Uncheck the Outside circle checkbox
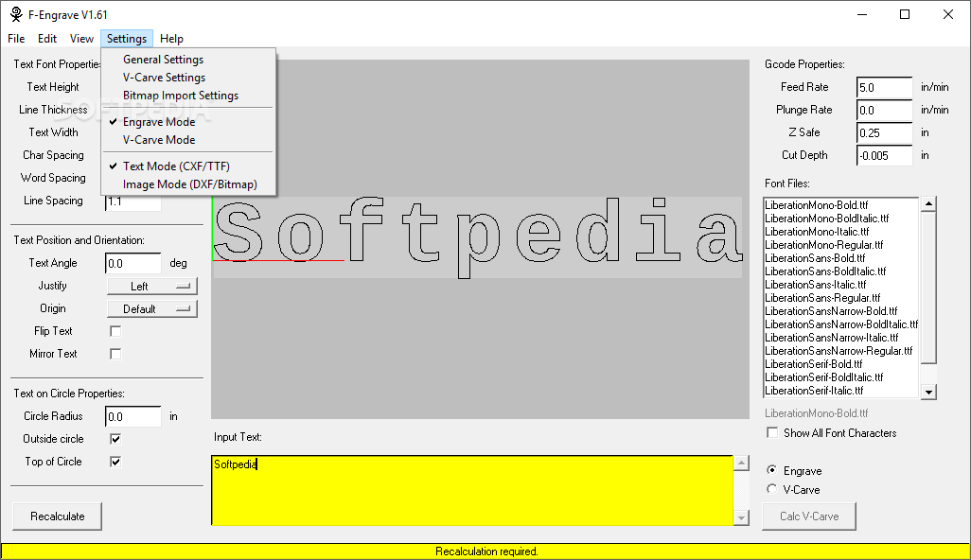Image resolution: width=971 pixels, height=560 pixels. pos(115,439)
